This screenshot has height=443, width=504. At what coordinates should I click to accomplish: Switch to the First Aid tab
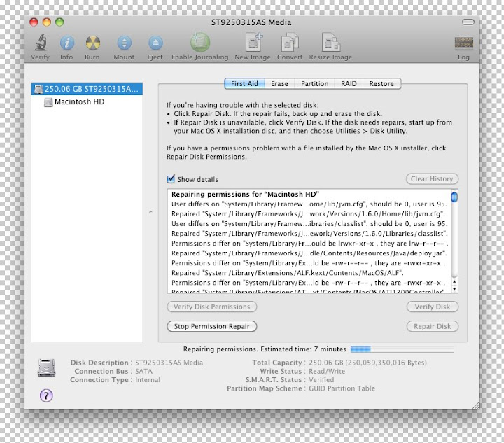point(244,83)
